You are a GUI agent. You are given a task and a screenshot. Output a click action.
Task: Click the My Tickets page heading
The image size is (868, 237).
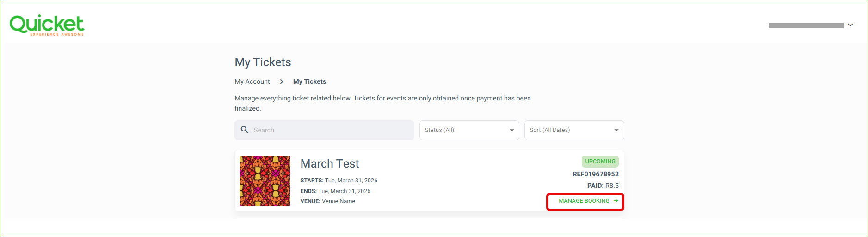click(x=263, y=62)
